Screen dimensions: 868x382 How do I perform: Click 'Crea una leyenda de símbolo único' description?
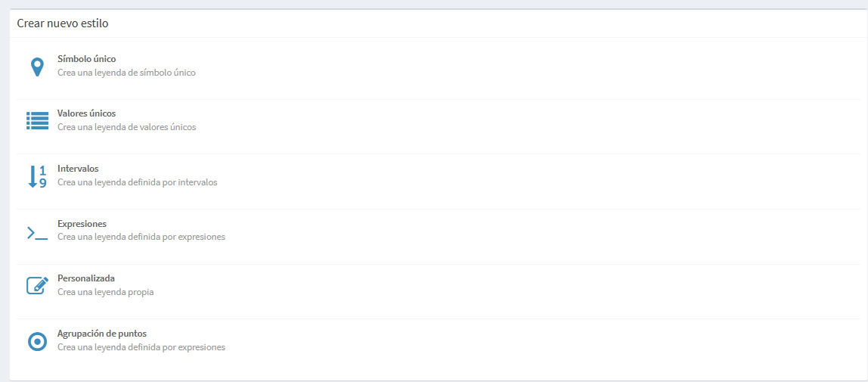coord(127,73)
